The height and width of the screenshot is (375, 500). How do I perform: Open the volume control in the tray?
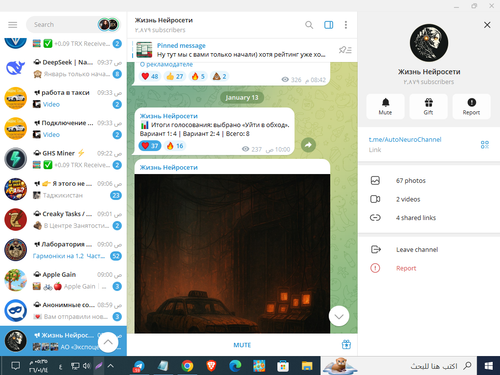pos(87,366)
